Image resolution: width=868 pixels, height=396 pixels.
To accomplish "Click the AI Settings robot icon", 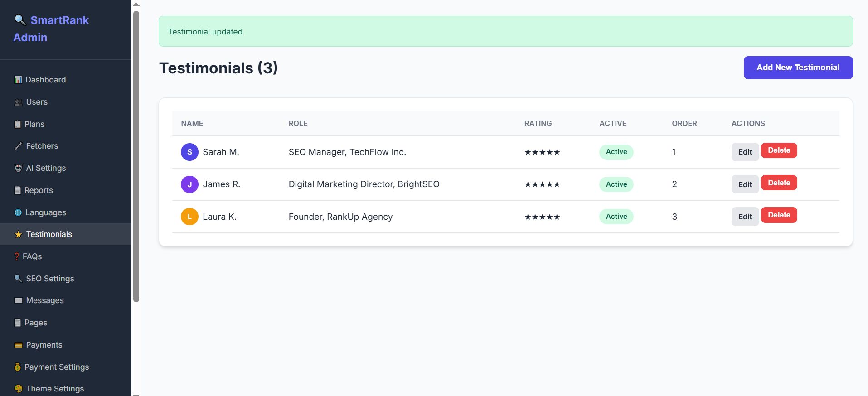I will pos(18,168).
